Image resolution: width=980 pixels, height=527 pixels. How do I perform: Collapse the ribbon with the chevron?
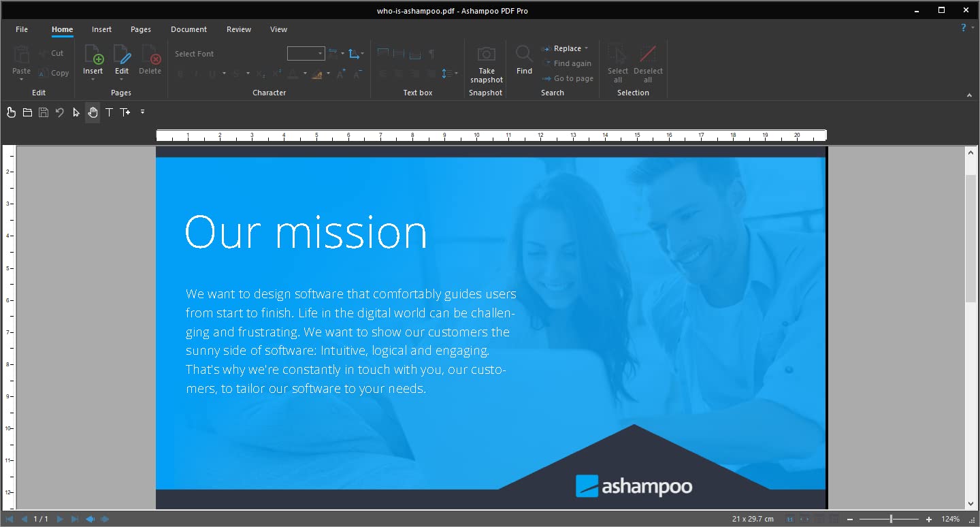pyautogui.click(x=969, y=96)
